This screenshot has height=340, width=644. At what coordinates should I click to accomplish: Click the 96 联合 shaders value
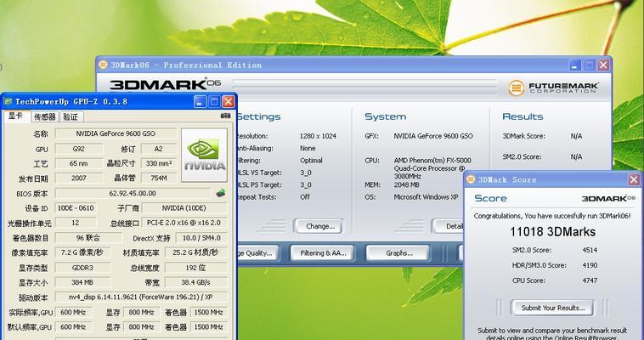pos(88,238)
